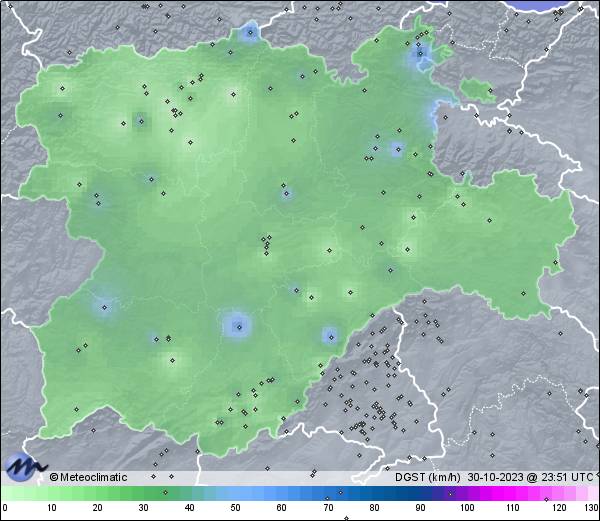Pick the light blue swatch above 50

coord(235,493)
